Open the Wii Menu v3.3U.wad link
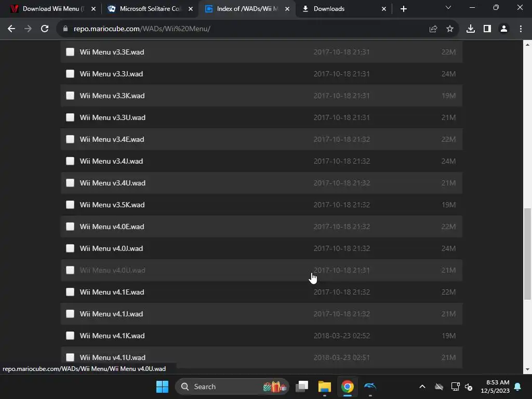This screenshot has height=399, width=532. pyautogui.click(x=113, y=117)
